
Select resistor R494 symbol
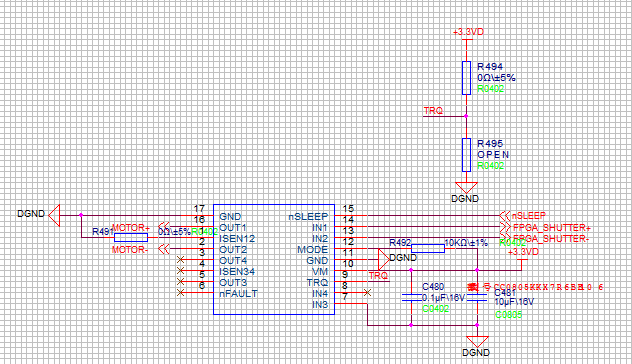466,78
